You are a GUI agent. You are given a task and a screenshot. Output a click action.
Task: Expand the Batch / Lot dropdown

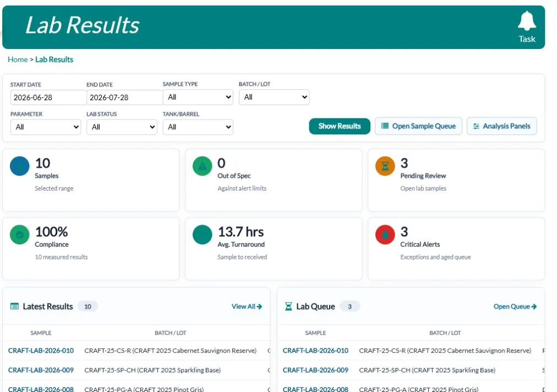[x=274, y=97]
